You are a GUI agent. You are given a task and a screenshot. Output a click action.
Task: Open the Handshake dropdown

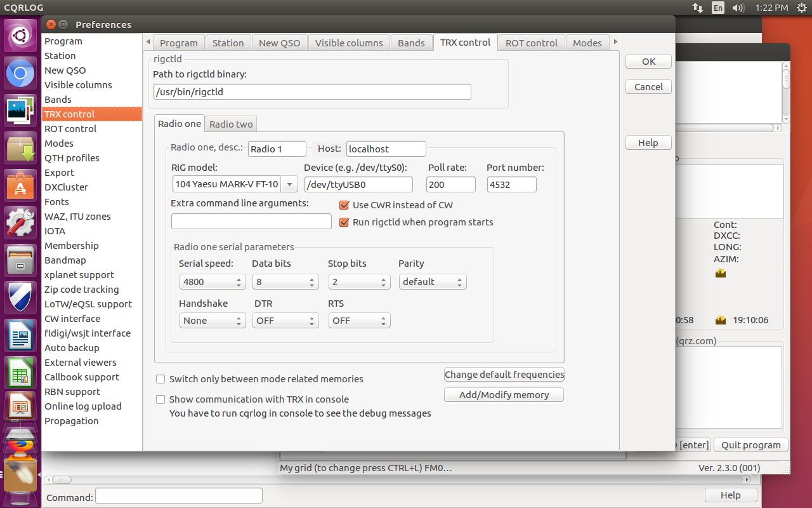[x=213, y=321]
